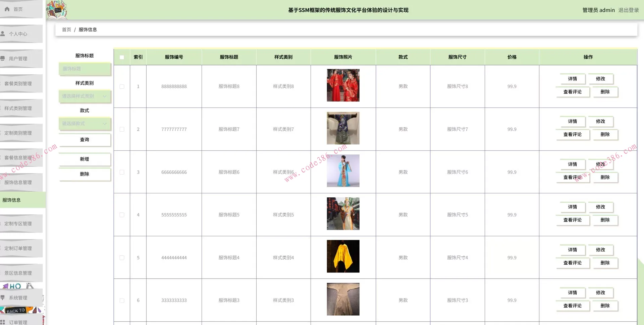
Task: Click 详情 for 服饰标题5 row
Action: coord(573,207)
